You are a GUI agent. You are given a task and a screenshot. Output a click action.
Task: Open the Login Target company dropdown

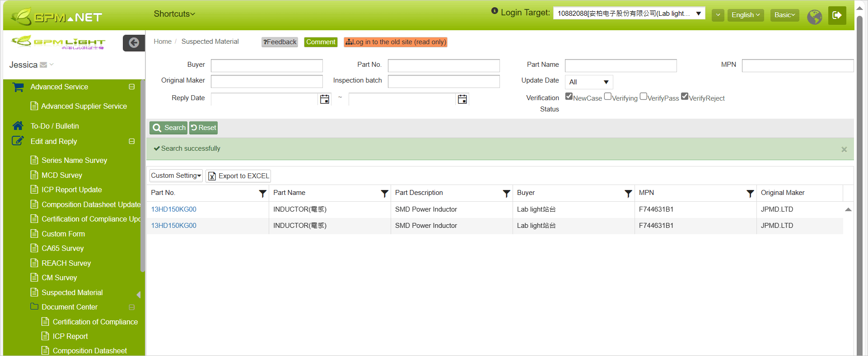[629, 14]
